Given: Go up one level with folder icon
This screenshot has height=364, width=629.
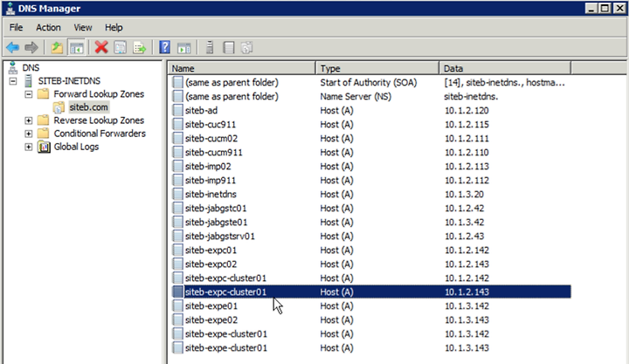Looking at the screenshot, I should pyautogui.click(x=57, y=48).
